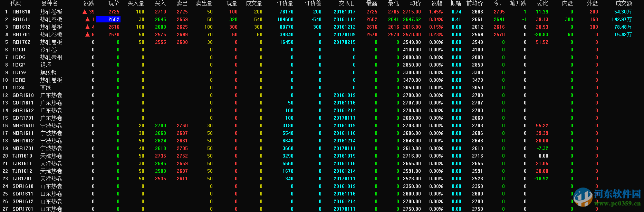The image size is (644, 212).
Task: Sort by the 品种名 column header
Action: click(49, 3)
